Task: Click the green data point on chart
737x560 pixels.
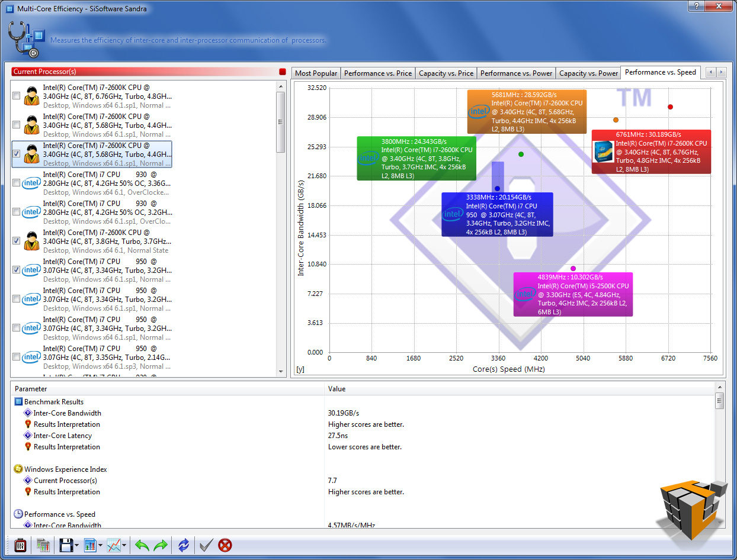Action: [x=521, y=155]
